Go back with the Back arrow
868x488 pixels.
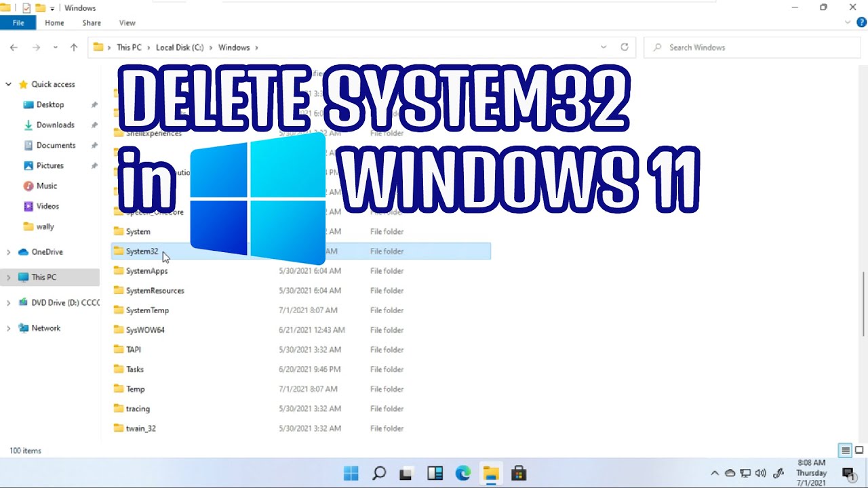[x=14, y=47]
